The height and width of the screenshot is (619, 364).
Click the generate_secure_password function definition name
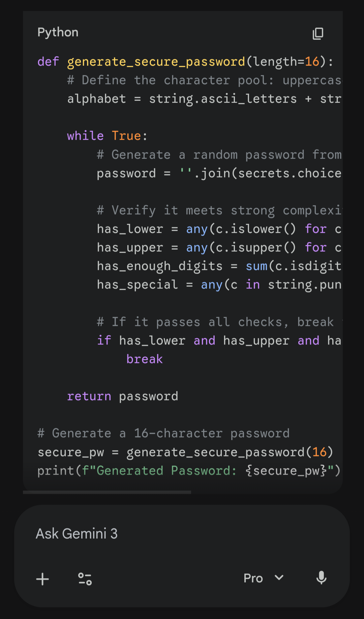[156, 62]
